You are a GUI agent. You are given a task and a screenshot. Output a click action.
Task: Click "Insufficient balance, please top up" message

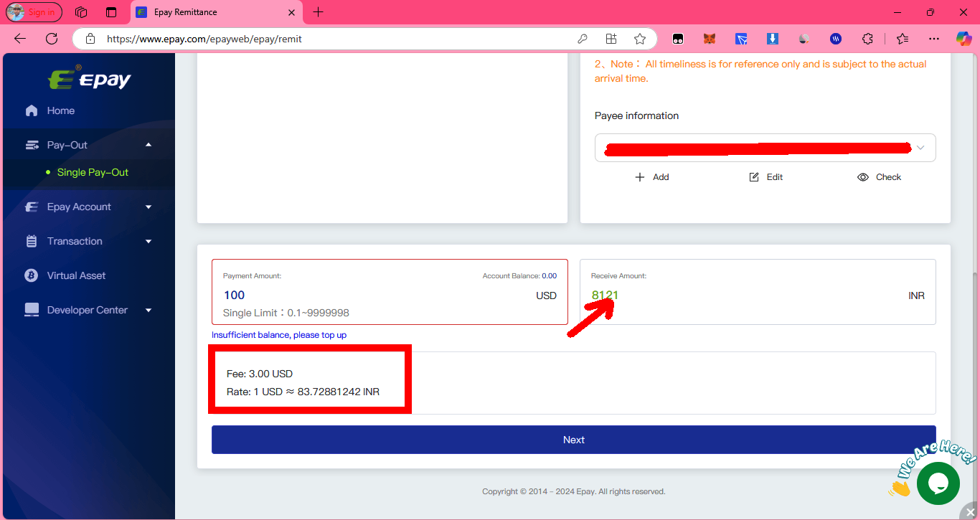click(x=279, y=335)
